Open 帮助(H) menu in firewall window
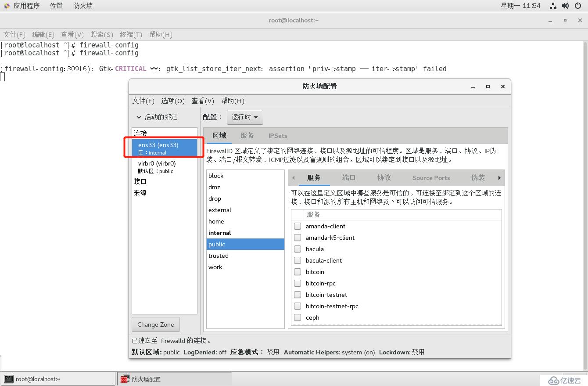The width and height of the screenshot is (588, 386). pyautogui.click(x=233, y=101)
